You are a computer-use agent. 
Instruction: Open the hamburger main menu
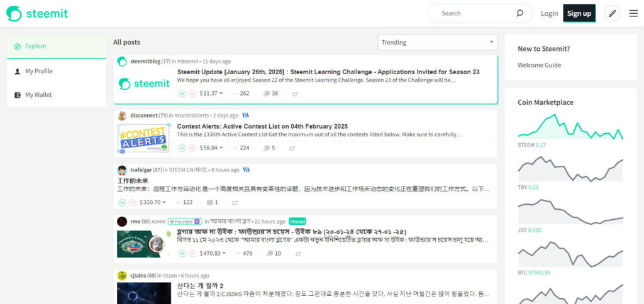pos(633,14)
